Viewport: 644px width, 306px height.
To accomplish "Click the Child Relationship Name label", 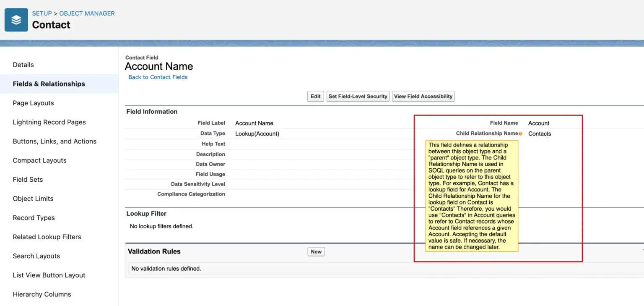I will pyautogui.click(x=487, y=133).
